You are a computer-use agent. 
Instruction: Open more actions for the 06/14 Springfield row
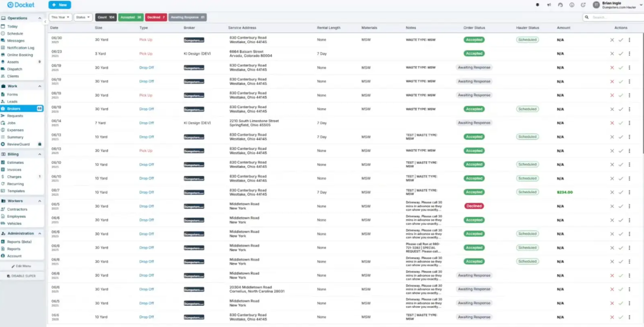(x=629, y=123)
